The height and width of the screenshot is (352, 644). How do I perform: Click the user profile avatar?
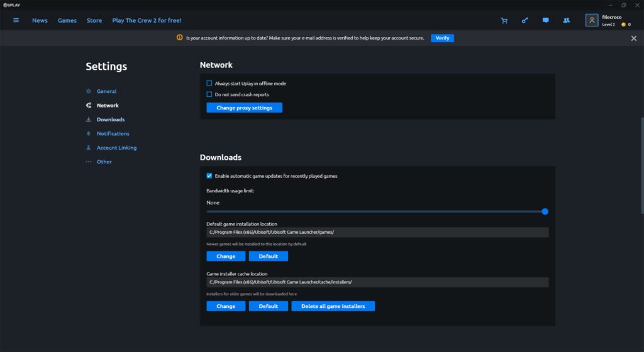click(591, 20)
